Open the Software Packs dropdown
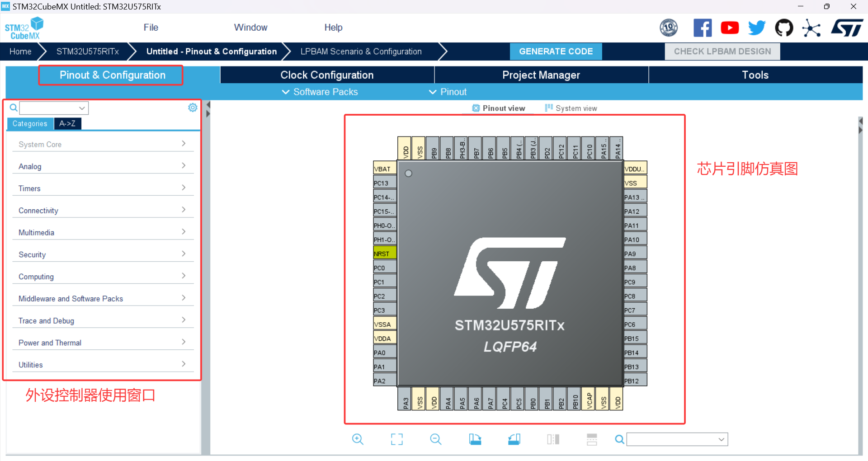Image resolution: width=868 pixels, height=461 pixels. point(320,92)
